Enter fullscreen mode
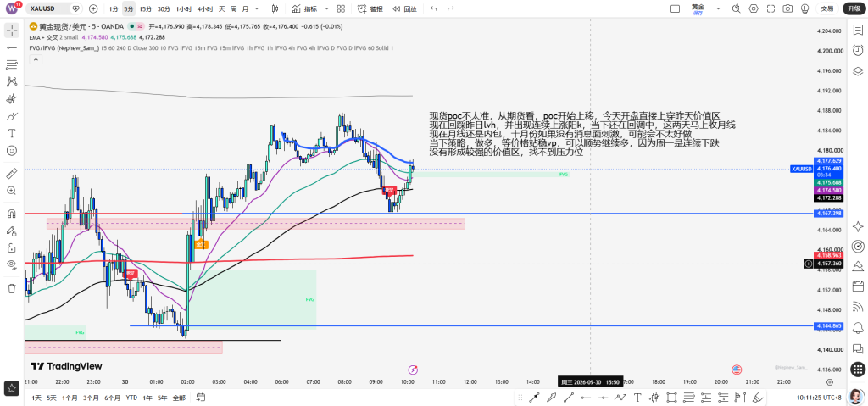Viewport: 868px width, 406px height. pyautogui.click(x=771, y=8)
